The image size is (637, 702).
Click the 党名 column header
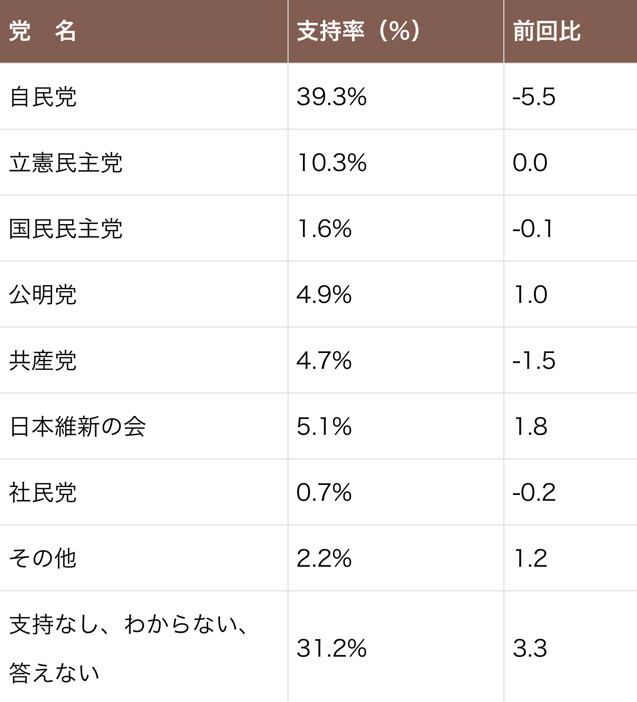[43, 31]
